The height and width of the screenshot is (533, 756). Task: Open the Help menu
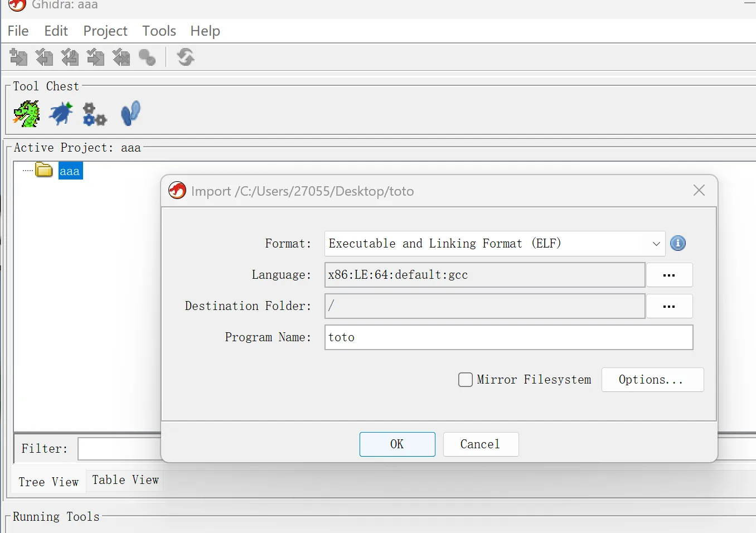[x=205, y=31]
